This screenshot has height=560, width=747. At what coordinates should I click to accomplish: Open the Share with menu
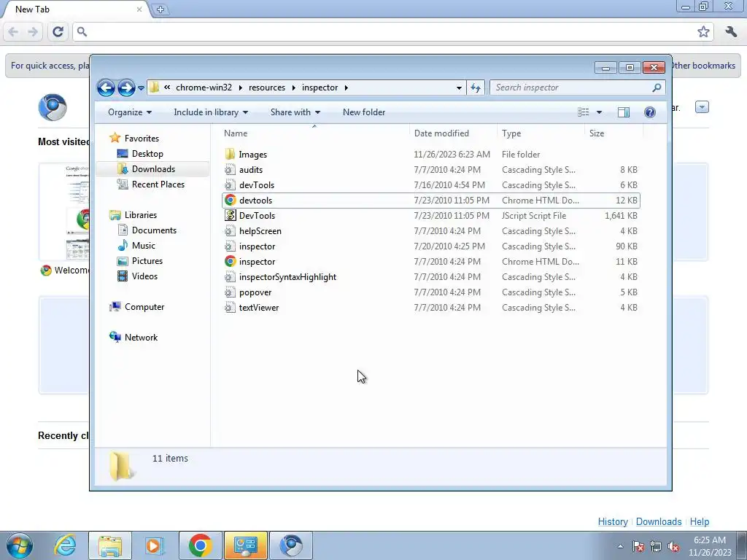pyautogui.click(x=295, y=112)
